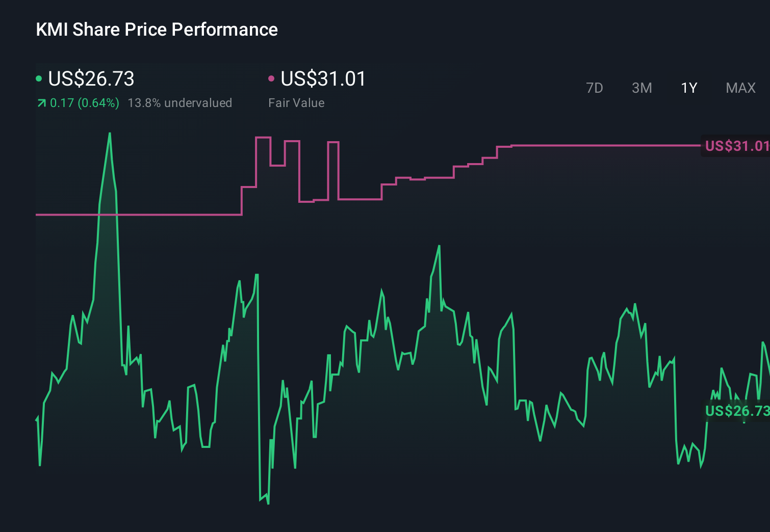
Task: Click the US$31.01 fair value chart label
Action: click(x=736, y=146)
